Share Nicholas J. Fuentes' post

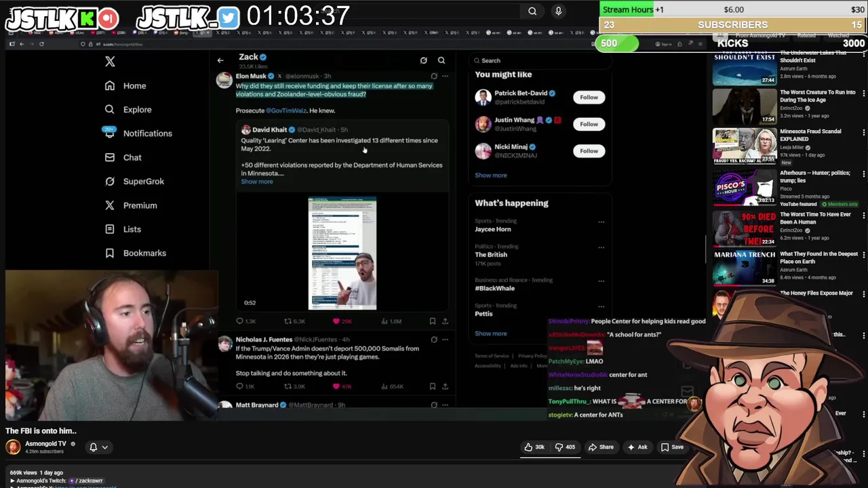(445, 386)
